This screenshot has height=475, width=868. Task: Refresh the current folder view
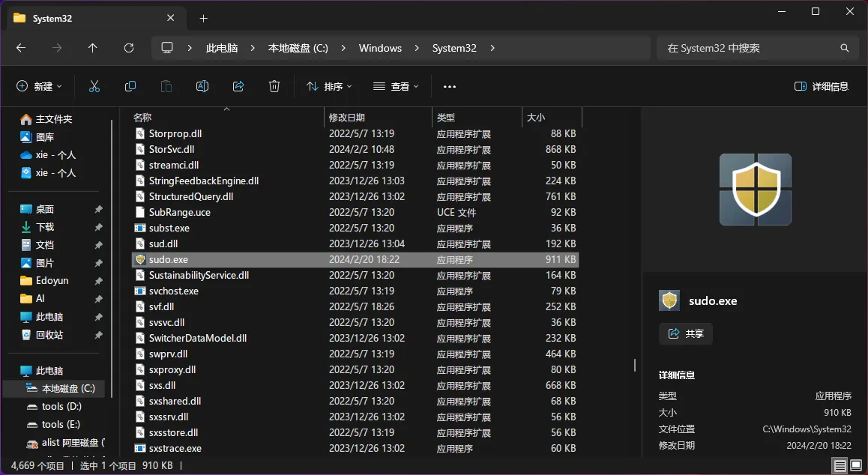[x=129, y=48]
